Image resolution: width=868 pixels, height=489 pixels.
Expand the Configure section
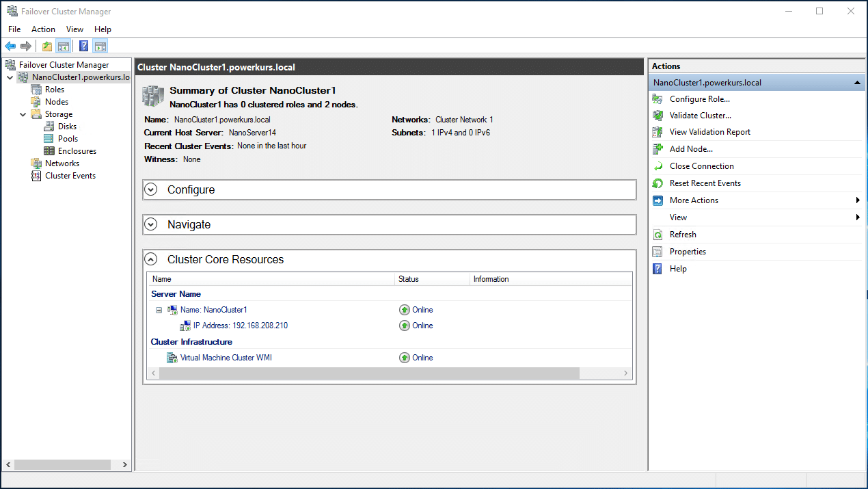pyautogui.click(x=151, y=189)
